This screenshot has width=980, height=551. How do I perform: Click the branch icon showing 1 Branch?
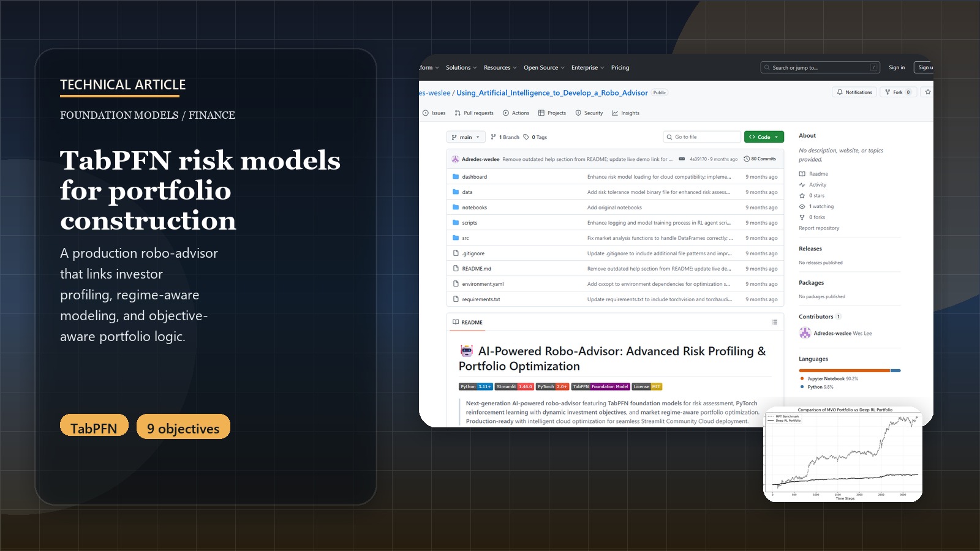tap(492, 137)
